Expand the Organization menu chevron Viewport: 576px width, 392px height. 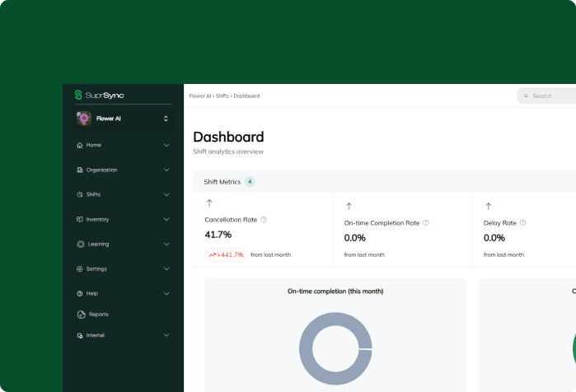pos(166,170)
